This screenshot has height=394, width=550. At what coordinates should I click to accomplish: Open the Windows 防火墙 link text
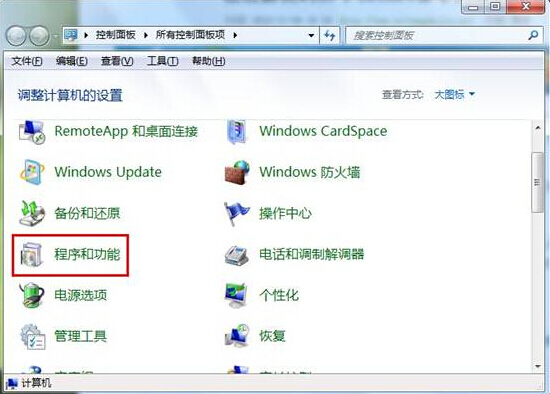tap(310, 172)
